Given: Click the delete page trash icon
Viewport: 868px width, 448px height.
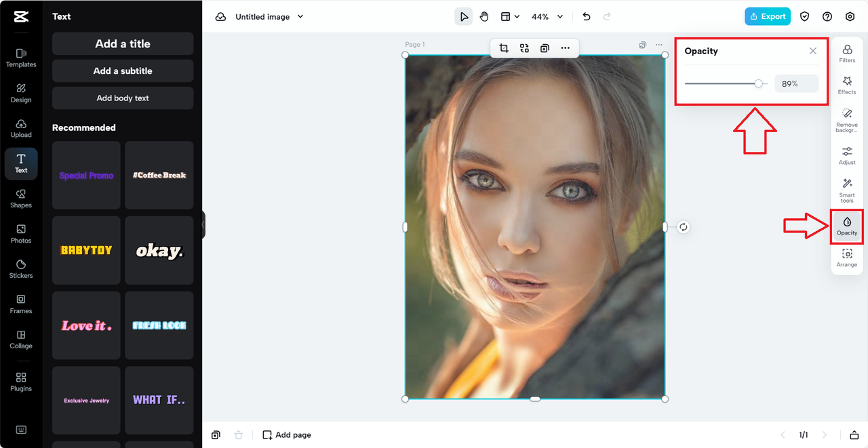Looking at the screenshot, I should [x=238, y=435].
